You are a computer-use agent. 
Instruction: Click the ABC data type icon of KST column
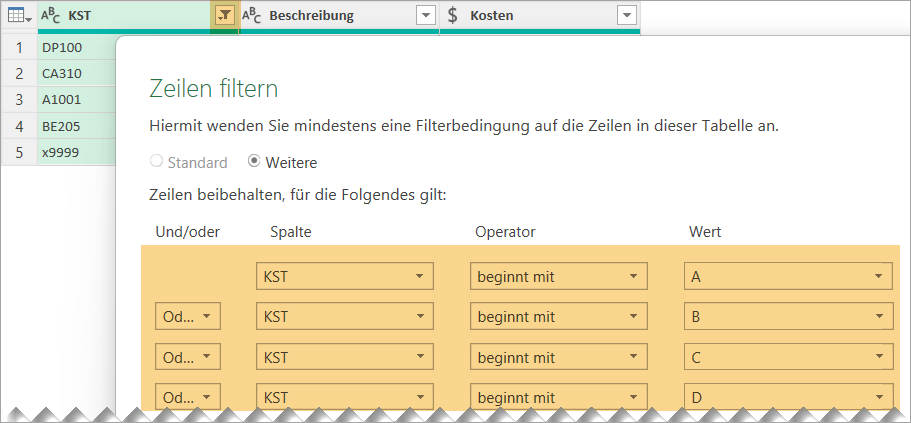click(51, 16)
